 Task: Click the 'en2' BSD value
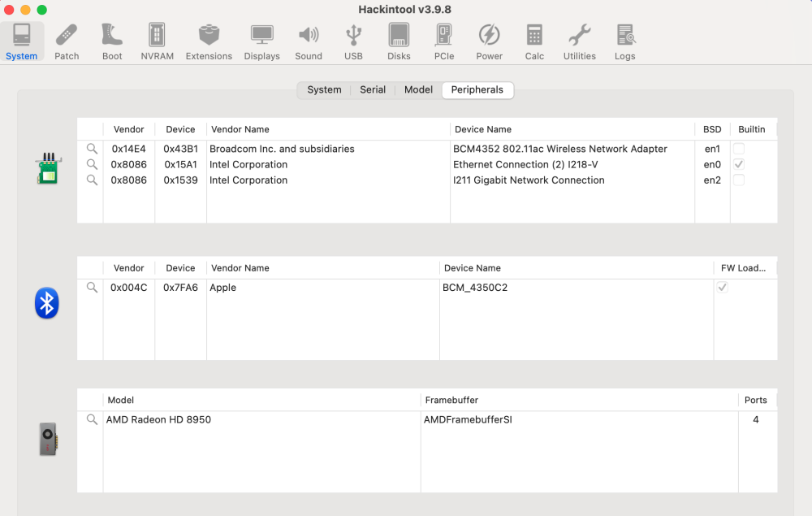[712, 180]
